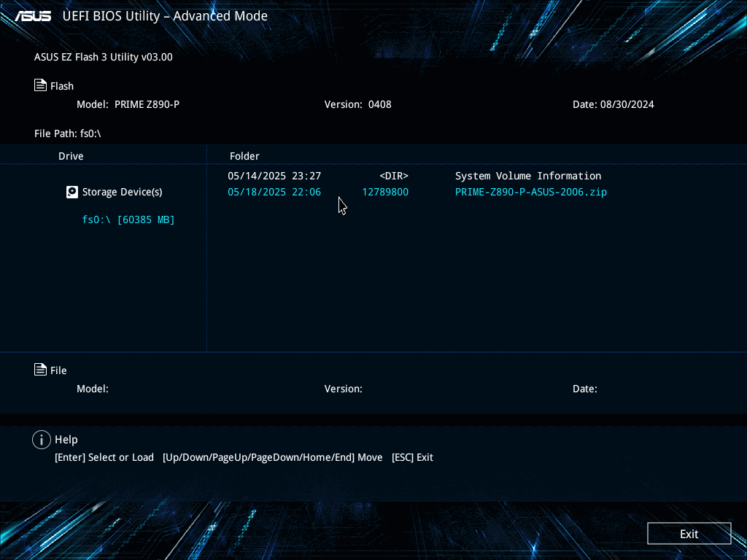Click the file size 12789800

pyautogui.click(x=385, y=192)
